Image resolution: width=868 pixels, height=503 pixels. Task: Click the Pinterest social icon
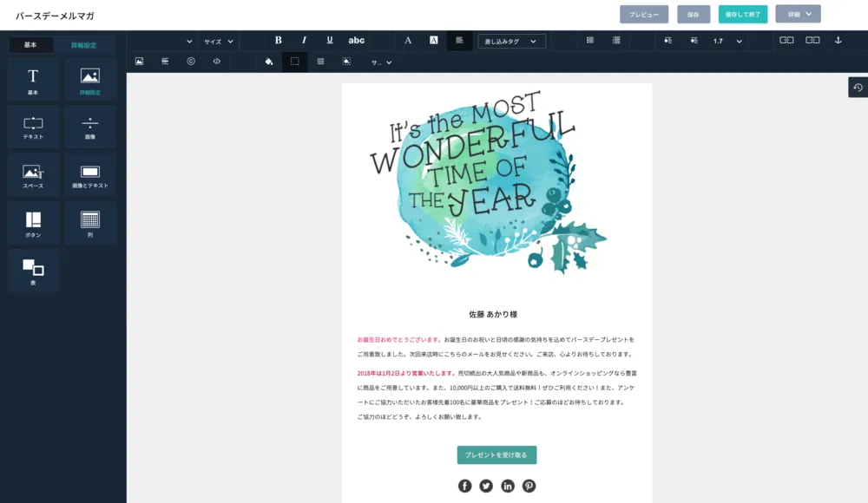pyautogui.click(x=529, y=486)
